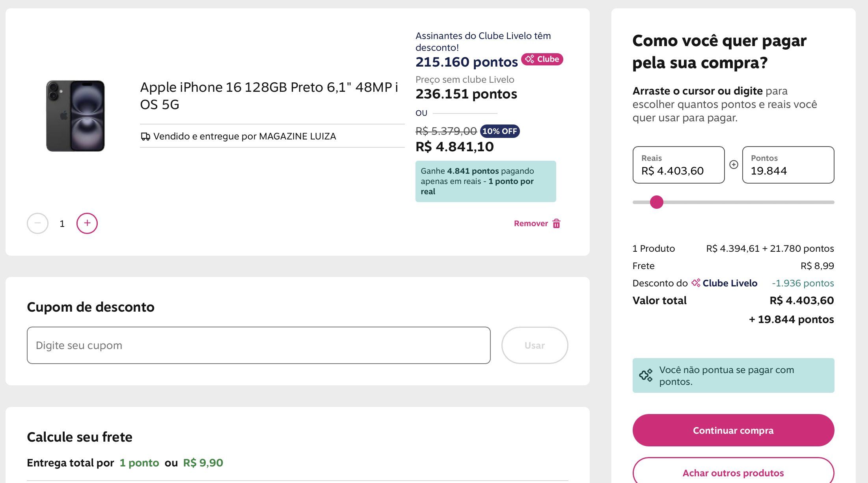Click the Clube Livelo discount label
This screenshot has width=868, height=483.
(730, 283)
